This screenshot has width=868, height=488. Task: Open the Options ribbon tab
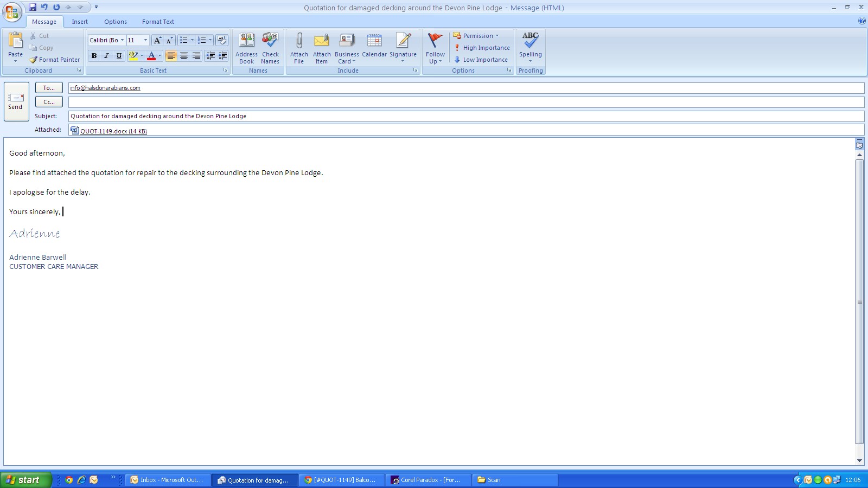pyautogui.click(x=116, y=22)
